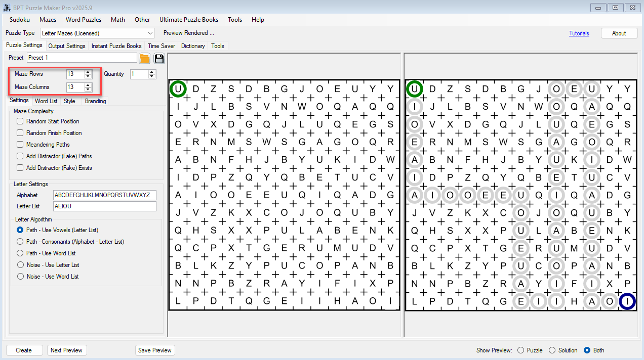The image size is (644, 360).
Task: Decrease Maze Rows with down arrow
Action: pyautogui.click(x=88, y=76)
